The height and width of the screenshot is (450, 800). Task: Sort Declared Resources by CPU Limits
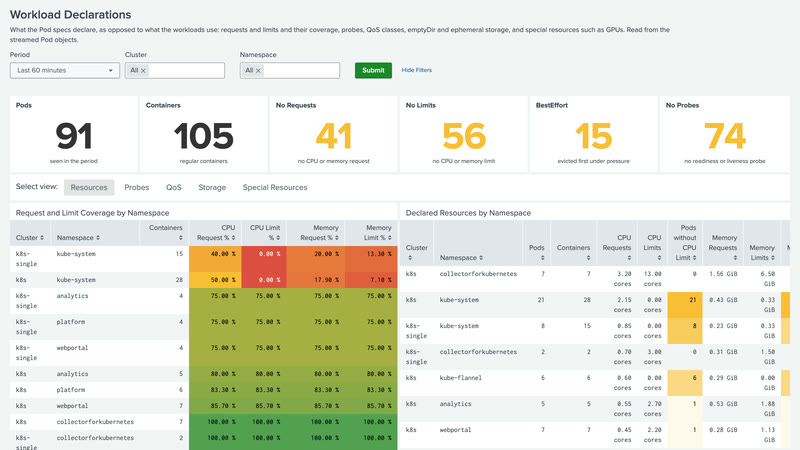[x=652, y=247]
